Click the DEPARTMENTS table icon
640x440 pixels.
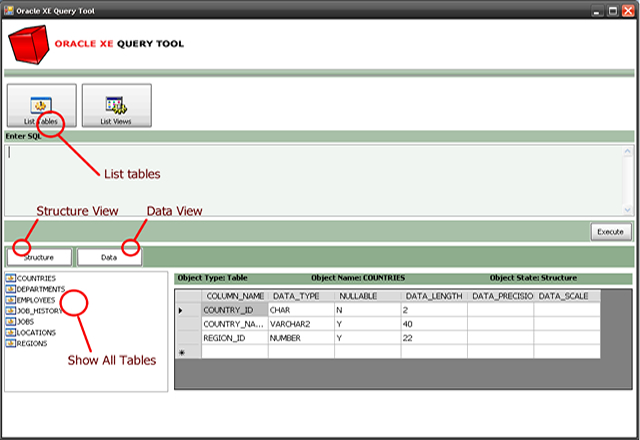pos(11,289)
